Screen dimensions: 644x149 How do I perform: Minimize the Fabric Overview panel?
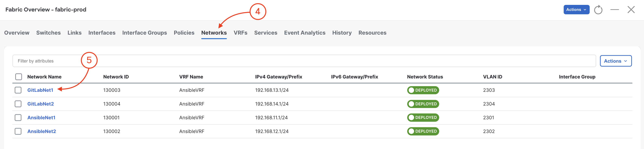(614, 9)
